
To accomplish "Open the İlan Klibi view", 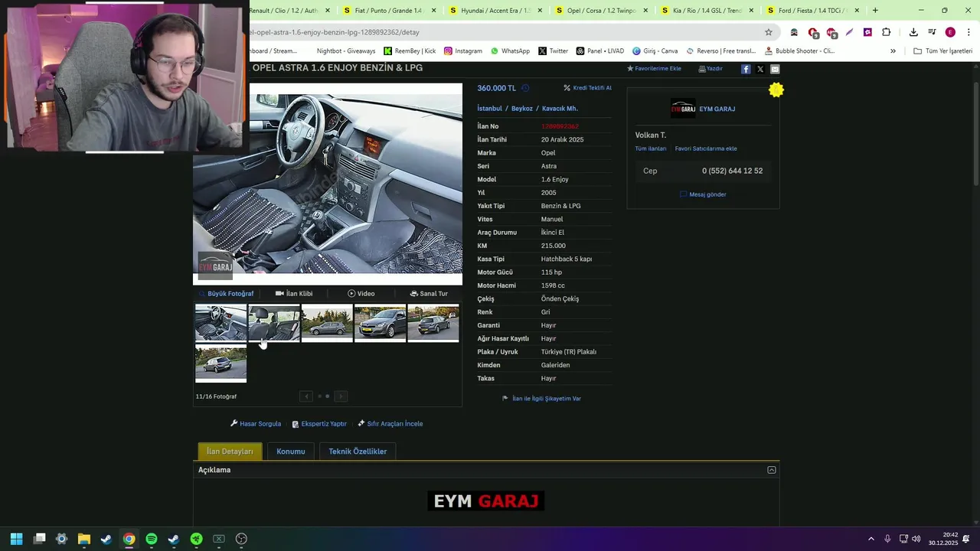I will (x=294, y=293).
